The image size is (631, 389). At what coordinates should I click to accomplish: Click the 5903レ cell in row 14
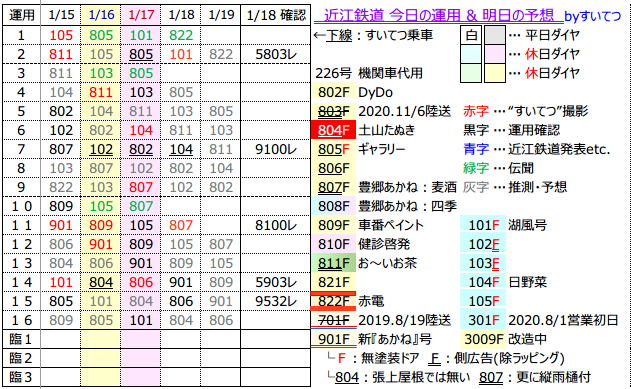pyautogui.click(x=276, y=282)
